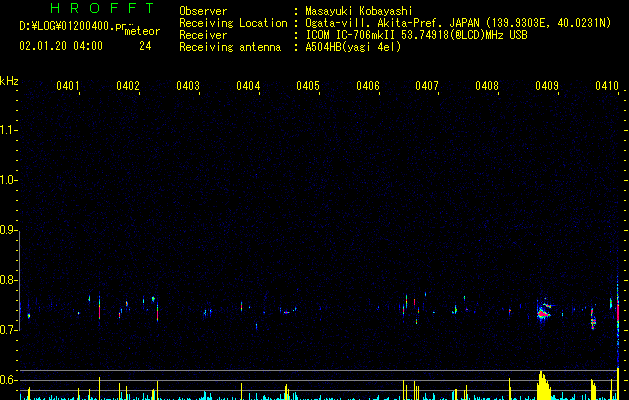Click the 1.1 kHz frequency label
Image resolution: width=629 pixels, height=400 pixels.
(x=8, y=130)
